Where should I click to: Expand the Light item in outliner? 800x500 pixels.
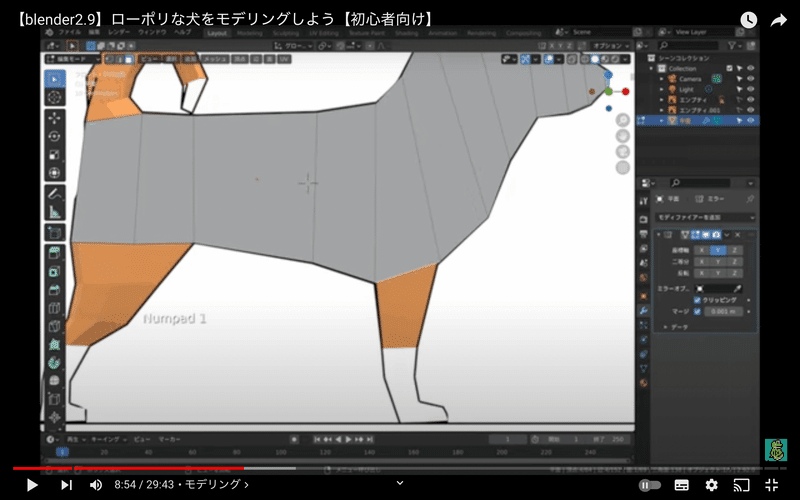click(x=662, y=89)
